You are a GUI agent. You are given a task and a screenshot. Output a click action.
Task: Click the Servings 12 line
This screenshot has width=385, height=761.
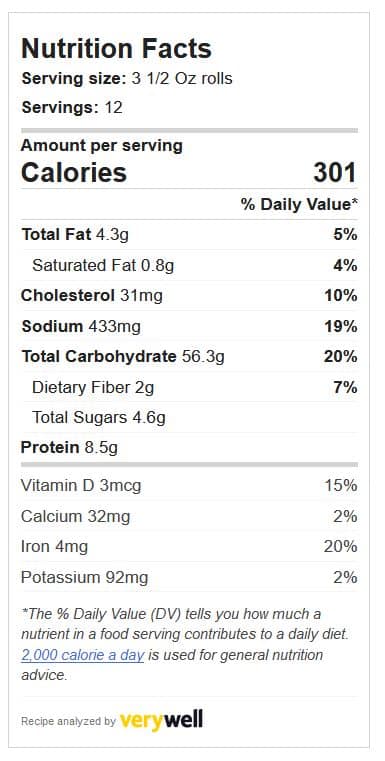[72, 107]
